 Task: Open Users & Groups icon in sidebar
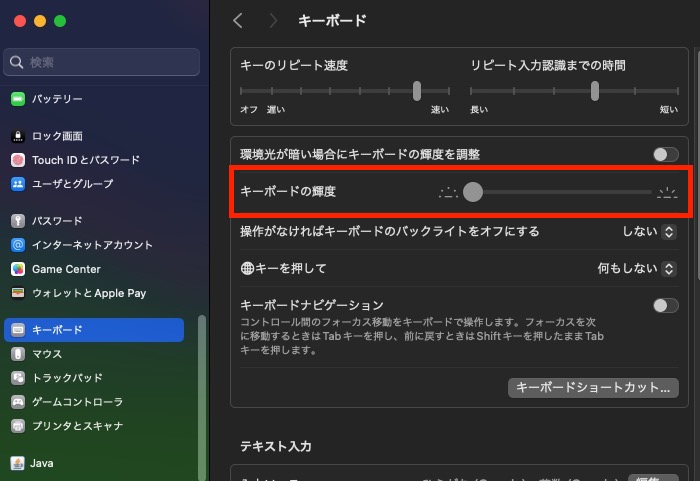[x=17, y=184]
